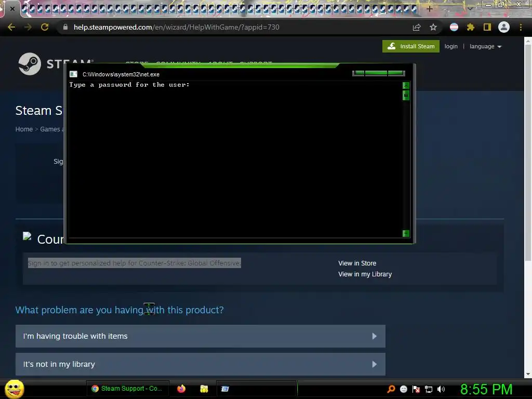
Task: Click the broken Counter-Strike game image icon
Action: coord(27,236)
